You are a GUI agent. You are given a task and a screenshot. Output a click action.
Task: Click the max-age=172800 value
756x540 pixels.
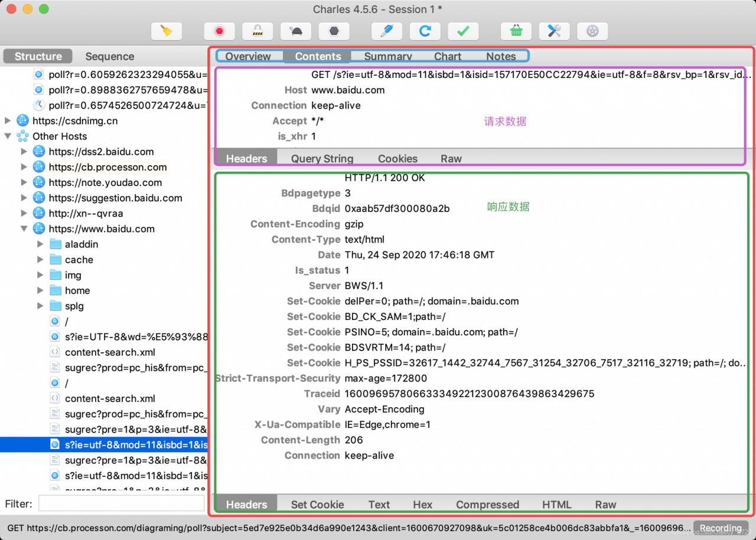386,378
